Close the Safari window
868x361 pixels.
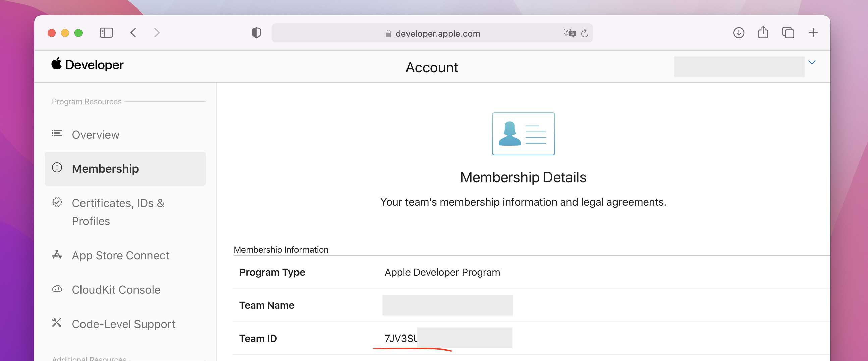tap(52, 33)
